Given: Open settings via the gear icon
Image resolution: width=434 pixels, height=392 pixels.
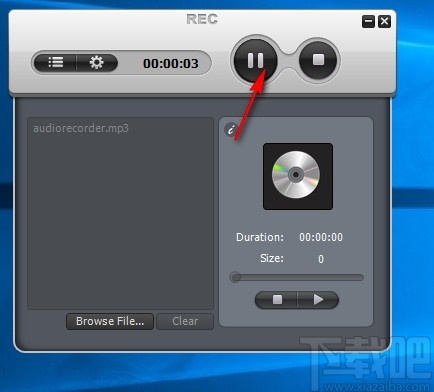Looking at the screenshot, I should pos(97,62).
